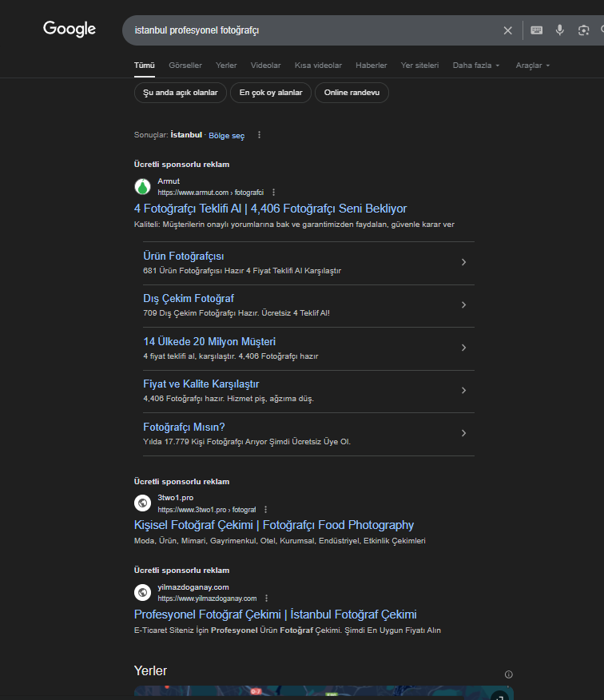Screen dimensions: 604x700
Task: Open the 4 Fotoğrafçı Teklifi Al ad title
Action: (x=271, y=209)
